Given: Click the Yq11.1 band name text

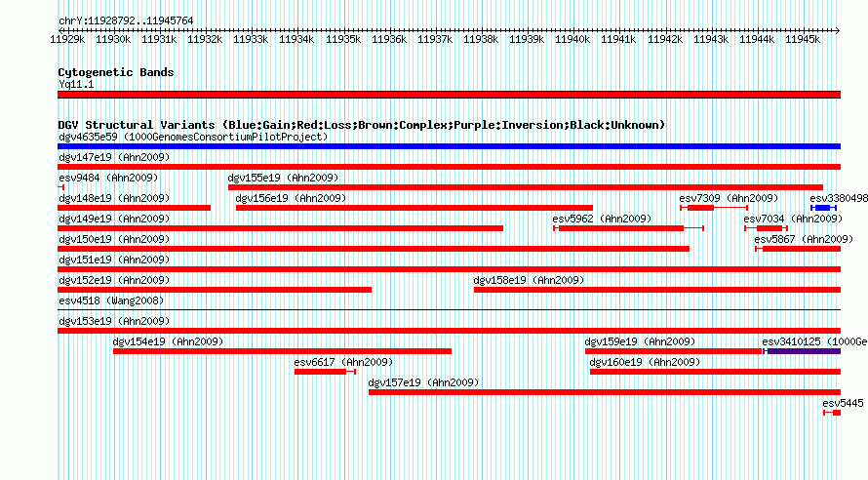Looking at the screenshot, I should (x=76, y=84).
